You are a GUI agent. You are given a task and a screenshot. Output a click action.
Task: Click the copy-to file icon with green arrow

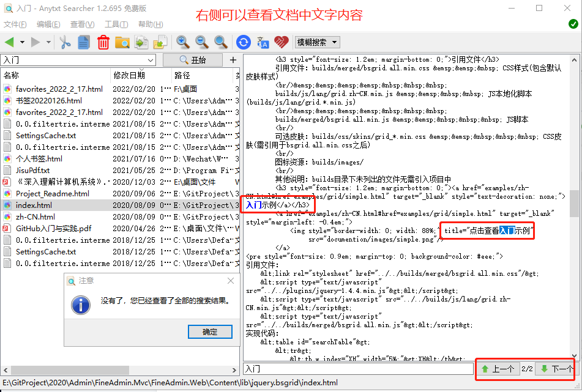coord(141,42)
